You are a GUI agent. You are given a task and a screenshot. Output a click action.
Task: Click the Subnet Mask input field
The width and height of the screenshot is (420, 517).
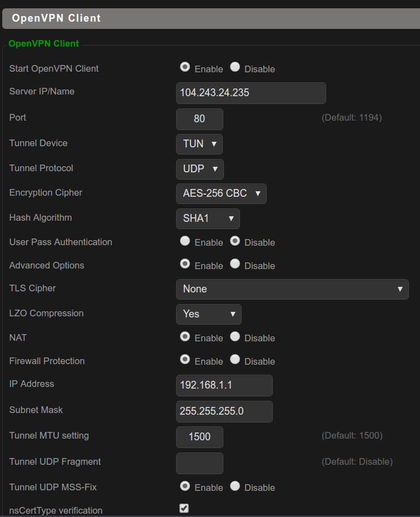(224, 411)
